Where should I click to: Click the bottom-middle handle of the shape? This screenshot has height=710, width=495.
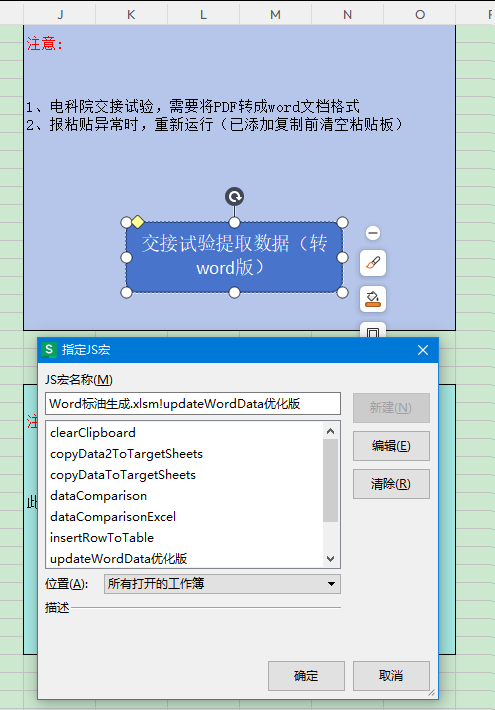[x=234, y=293]
